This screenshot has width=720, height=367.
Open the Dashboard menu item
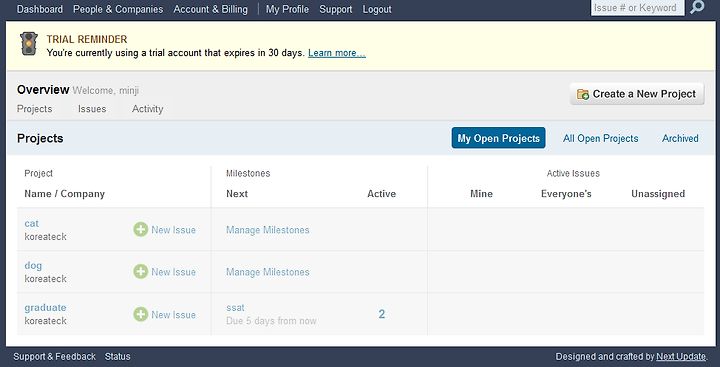(39, 9)
